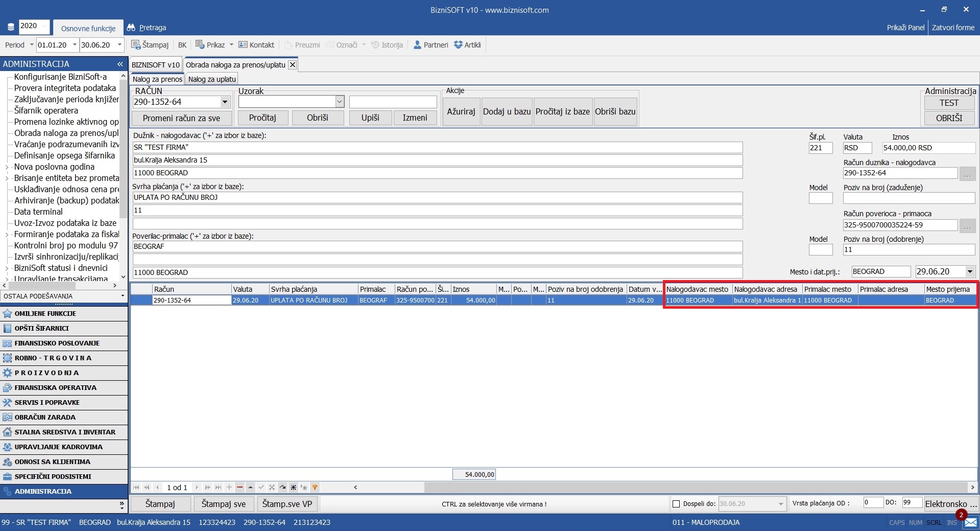Expand OSTALA PODEŠAVANJA panel menu
The height and width of the screenshot is (531, 980).
(x=123, y=296)
